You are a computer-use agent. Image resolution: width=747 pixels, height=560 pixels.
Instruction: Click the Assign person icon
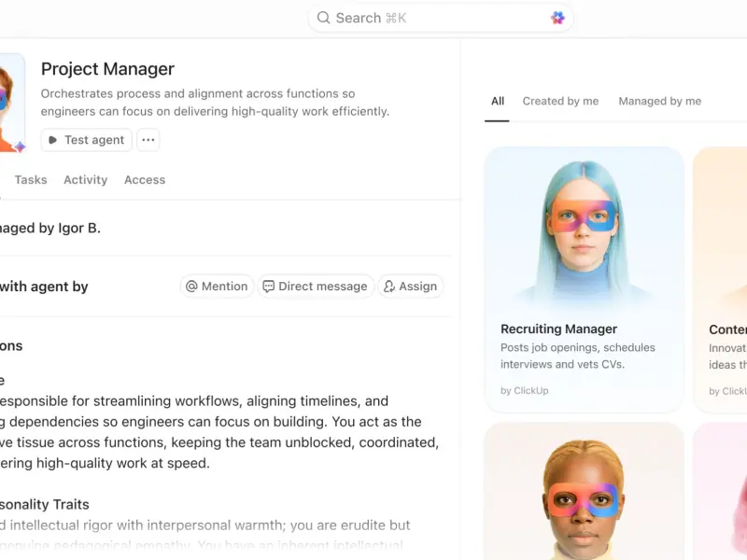[389, 287]
